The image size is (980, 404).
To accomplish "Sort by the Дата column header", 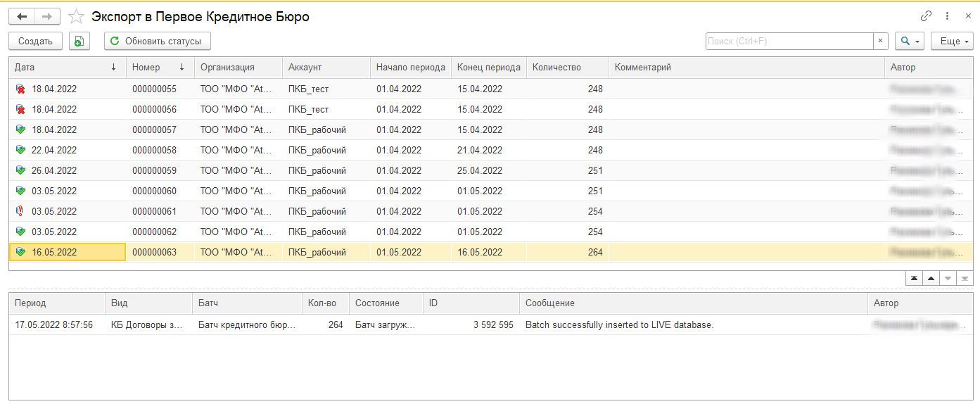I will point(68,68).
